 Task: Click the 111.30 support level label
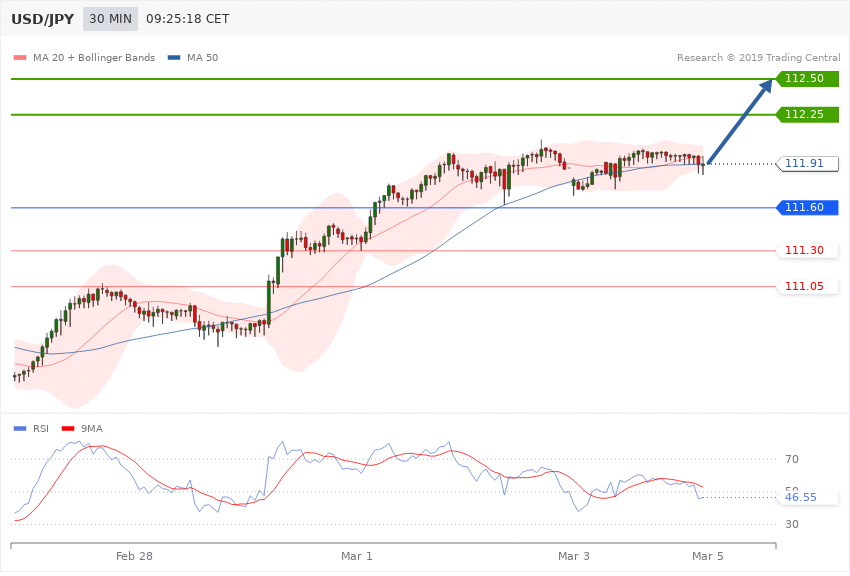tap(808, 250)
